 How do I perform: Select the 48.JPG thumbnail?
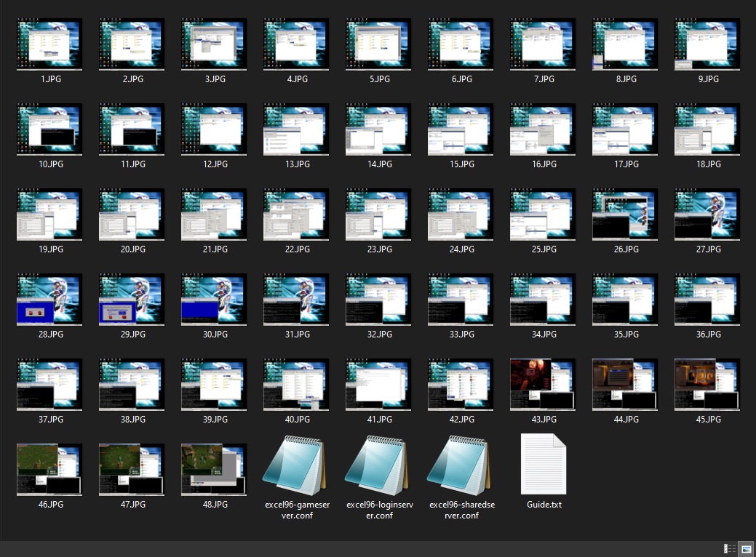coord(214,470)
